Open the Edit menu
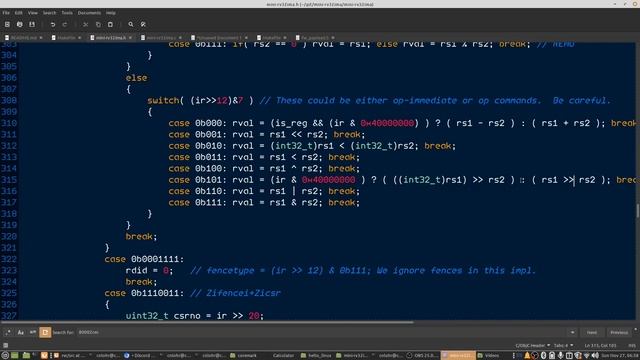This screenshot has height=360, width=640. (19, 13)
